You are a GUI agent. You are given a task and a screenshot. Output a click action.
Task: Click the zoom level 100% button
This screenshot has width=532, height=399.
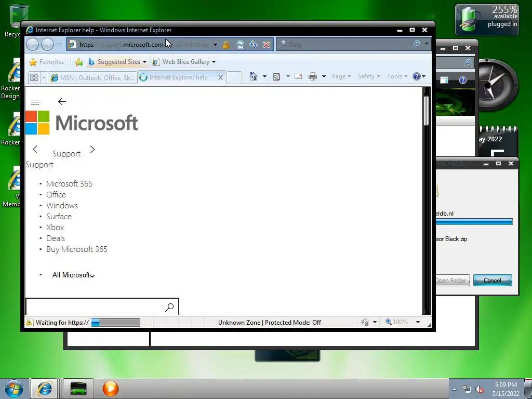coord(396,322)
